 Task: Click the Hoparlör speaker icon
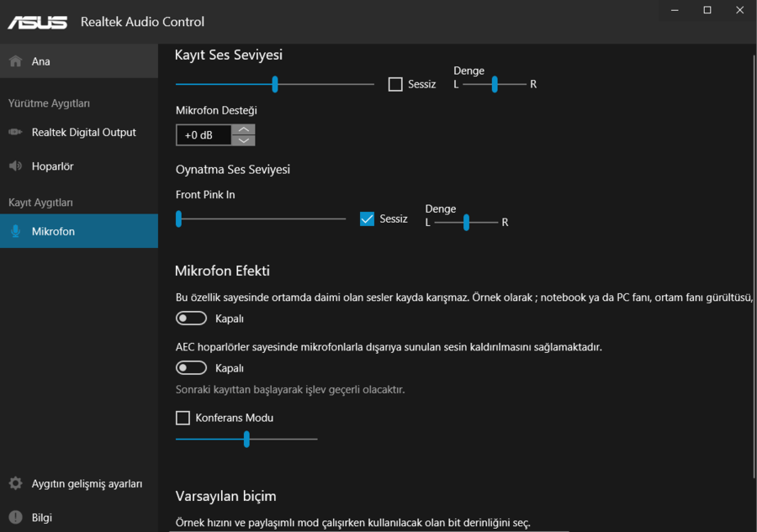(15, 166)
